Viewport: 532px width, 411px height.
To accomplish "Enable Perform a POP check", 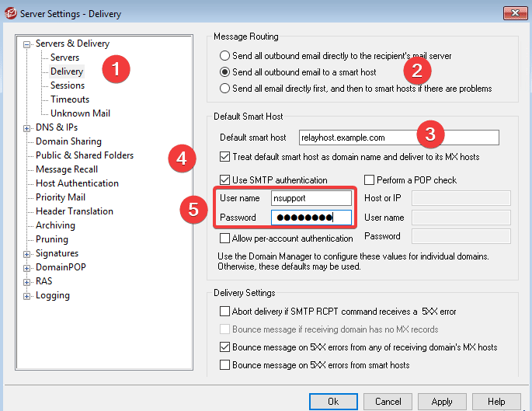I will click(x=369, y=180).
